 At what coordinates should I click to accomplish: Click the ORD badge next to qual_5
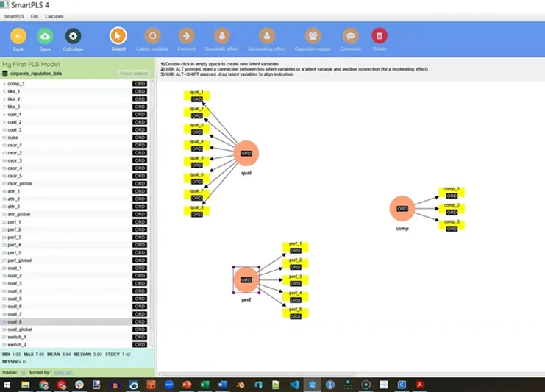[x=140, y=299]
